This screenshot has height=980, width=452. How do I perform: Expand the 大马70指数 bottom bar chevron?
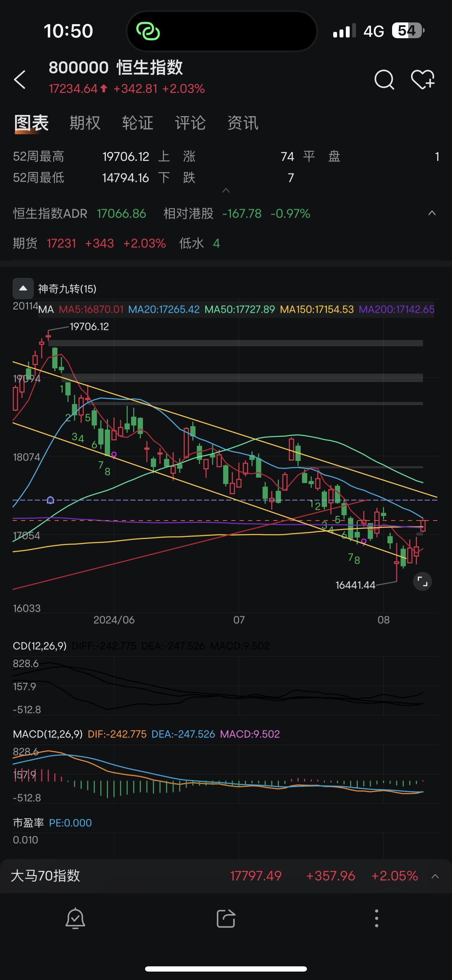point(435,876)
